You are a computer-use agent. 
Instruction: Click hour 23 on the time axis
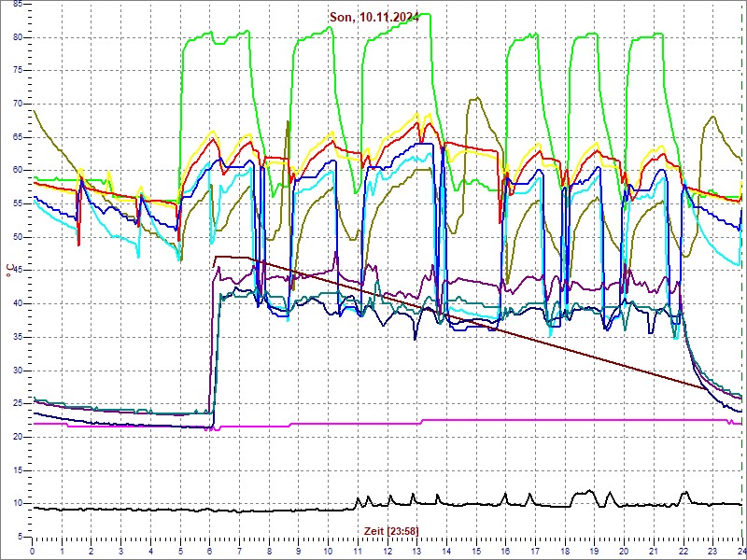(712, 550)
